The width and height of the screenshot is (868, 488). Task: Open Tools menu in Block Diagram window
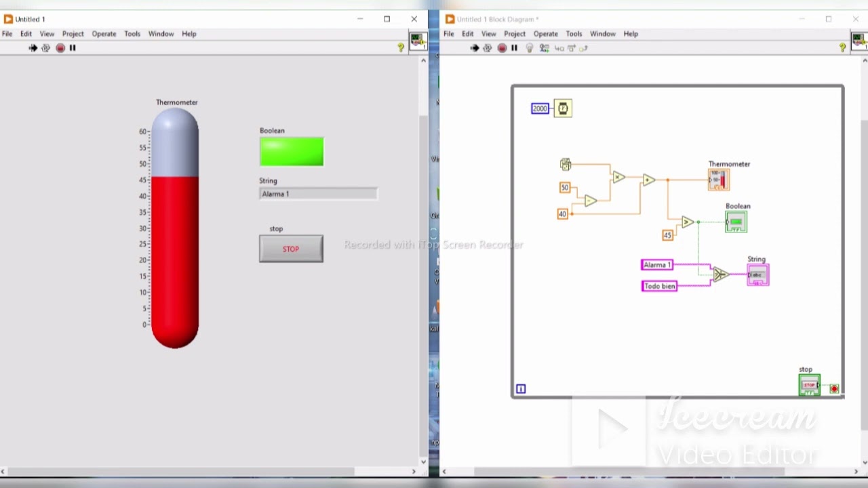(574, 34)
